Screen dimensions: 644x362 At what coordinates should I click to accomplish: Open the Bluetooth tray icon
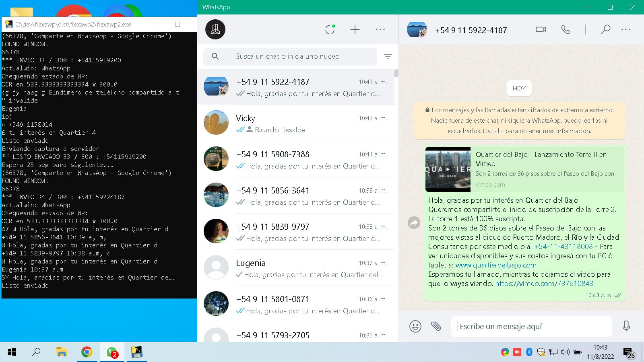point(529,352)
